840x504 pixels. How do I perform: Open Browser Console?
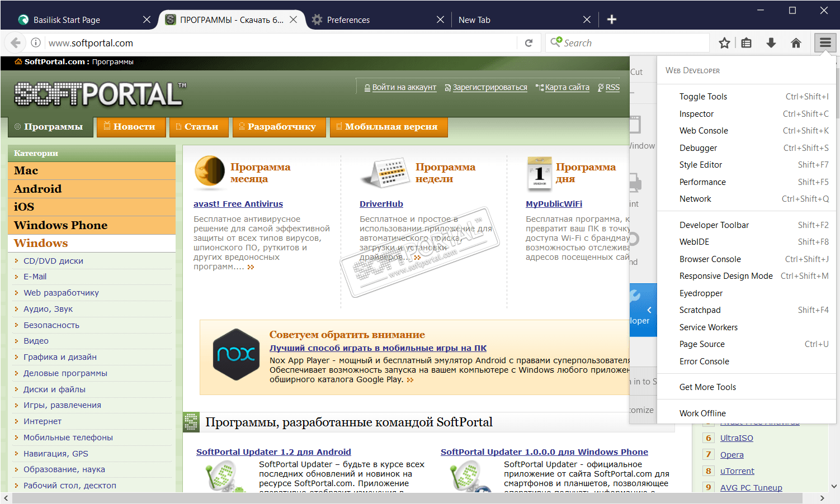click(747, 259)
